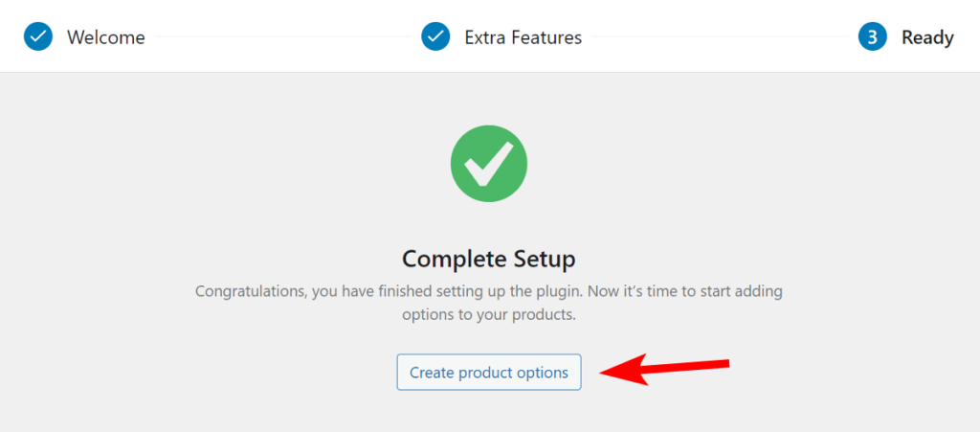Viewport: 980px width, 432px height.
Task: Click the Extra Features checkmark icon
Action: (436, 37)
